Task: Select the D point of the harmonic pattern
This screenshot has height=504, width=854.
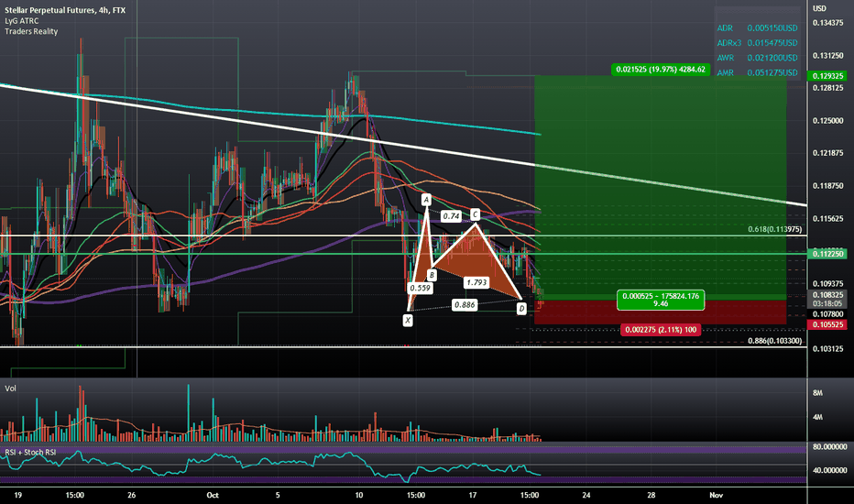Action: coord(521,309)
